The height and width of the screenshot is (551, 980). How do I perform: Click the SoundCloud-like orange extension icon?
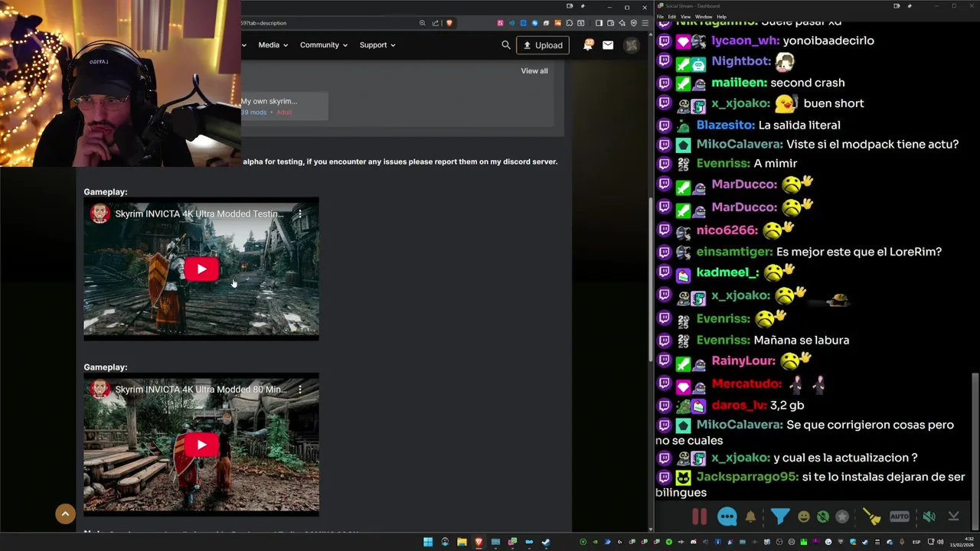(x=557, y=23)
